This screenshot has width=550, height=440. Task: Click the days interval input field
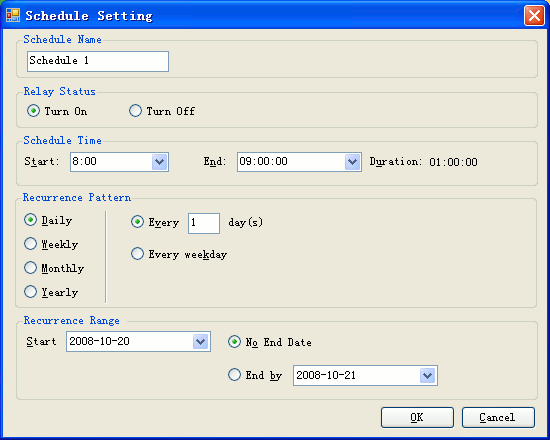(204, 223)
